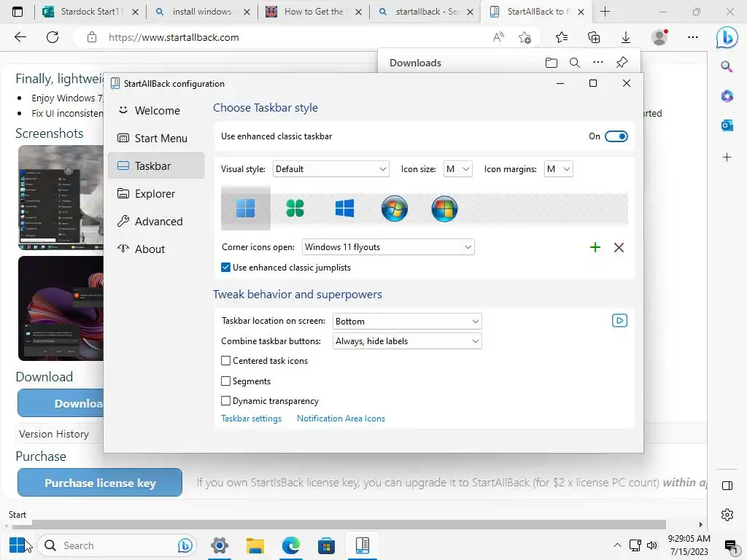Image resolution: width=747 pixels, height=560 pixels.
Task: Click the Windows Start button on taskbar
Action: pyautogui.click(x=18, y=545)
